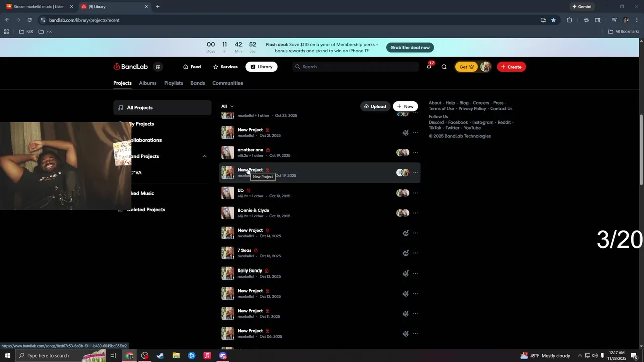Open Steam from the taskbar

pos(160,356)
